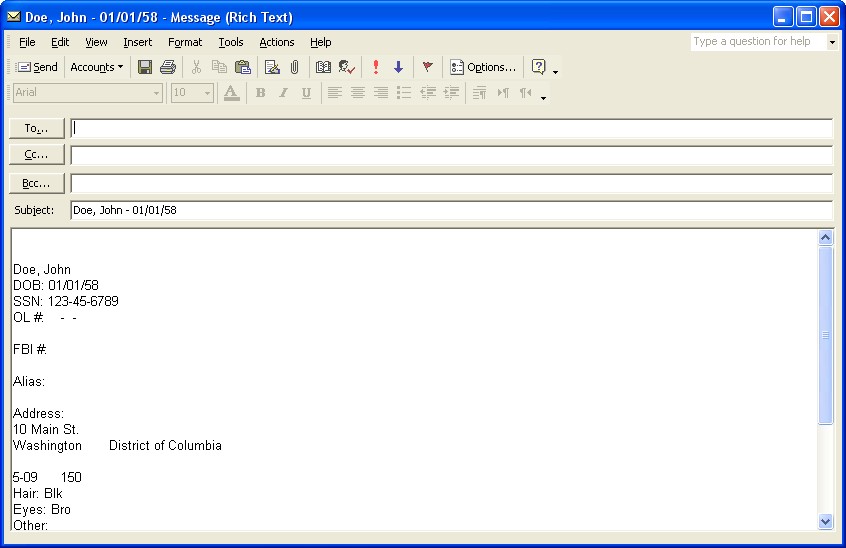Image resolution: width=846 pixels, height=548 pixels.
Task: Click the Font Color icon
Action: click(231, 93)
